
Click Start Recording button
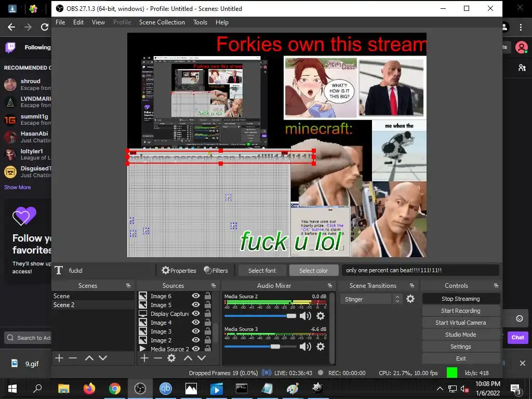461,311
